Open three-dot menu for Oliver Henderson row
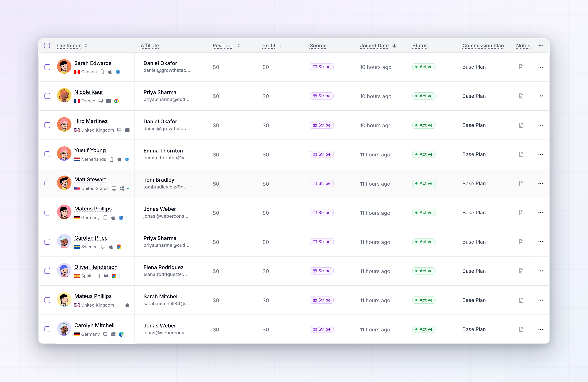The width and height of the screenshot is (588, 382). [540, 271]
